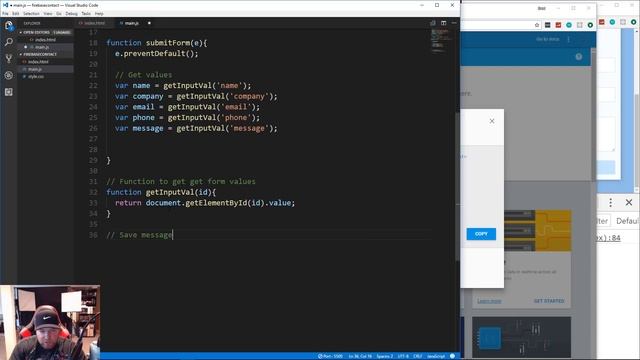Click the dark green extension icon in front browser

tap(590, 25)
